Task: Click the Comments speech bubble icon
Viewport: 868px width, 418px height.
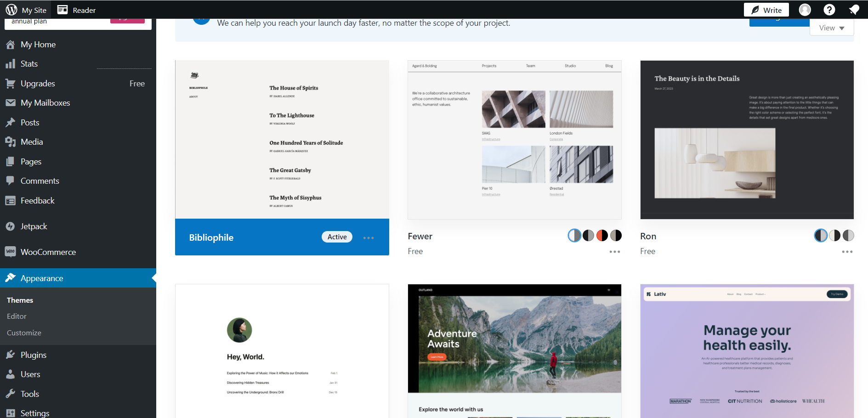Action: pyautogui.click(x=10, y=181)
